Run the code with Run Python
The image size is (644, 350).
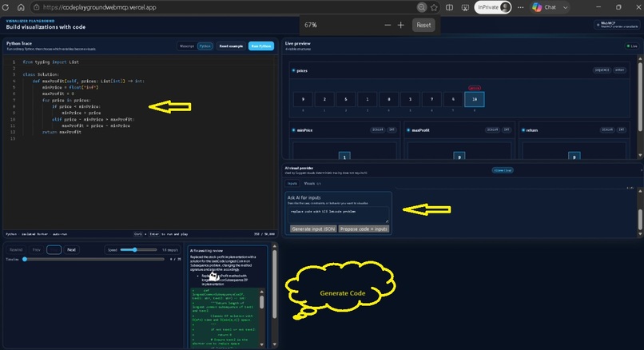click(x=261, y=46)
